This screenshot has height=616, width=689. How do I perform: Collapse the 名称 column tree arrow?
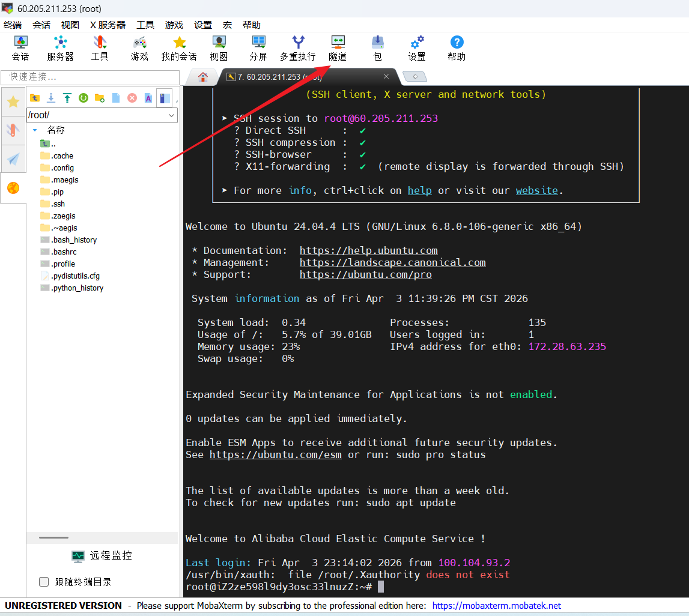tap(35, 130)
